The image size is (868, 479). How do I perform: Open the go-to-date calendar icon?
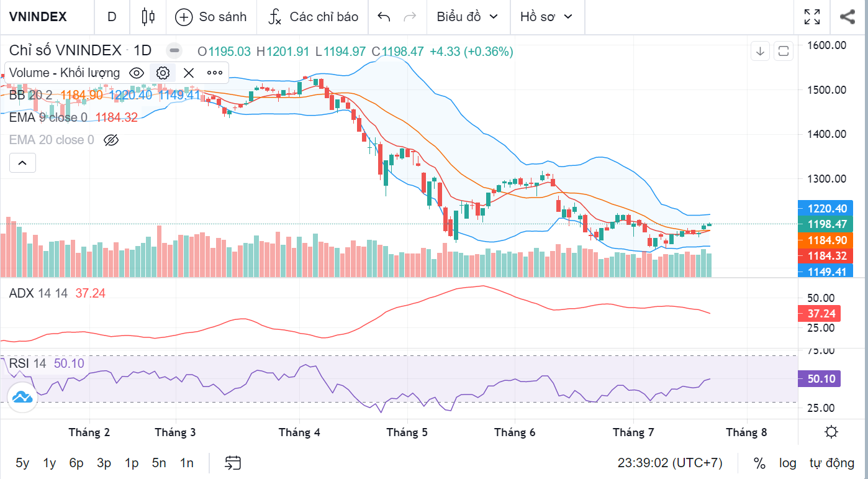(x=233, y=462)
